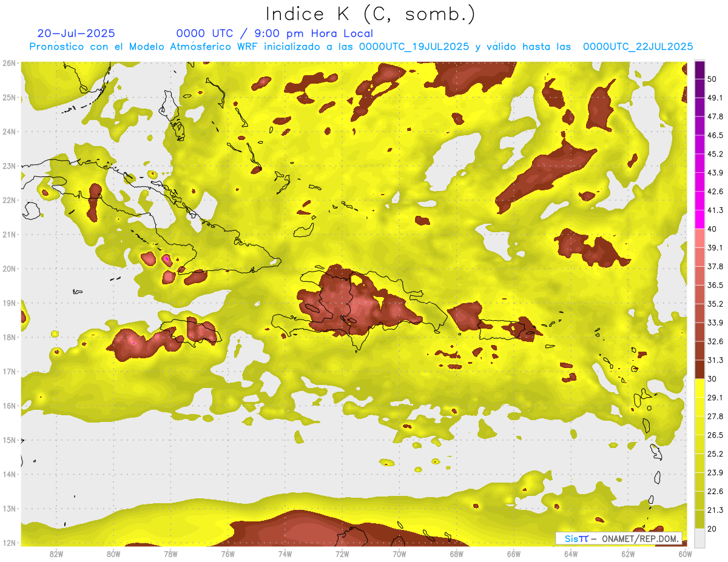Click the "25N" latitude label
The width and height of the screenshot is (728, 562).
pyautogui.click(x=8, y=97)
